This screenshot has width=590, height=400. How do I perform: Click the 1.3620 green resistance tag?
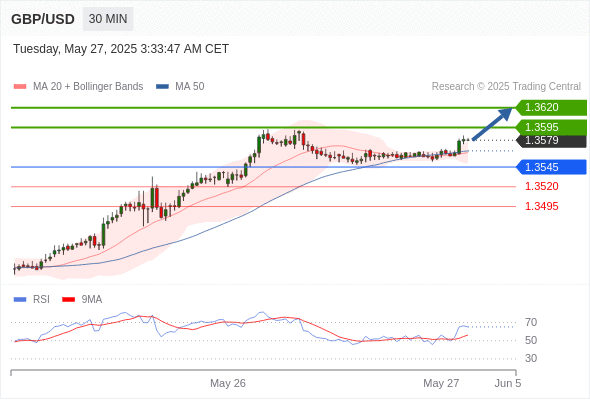point(551,108)
